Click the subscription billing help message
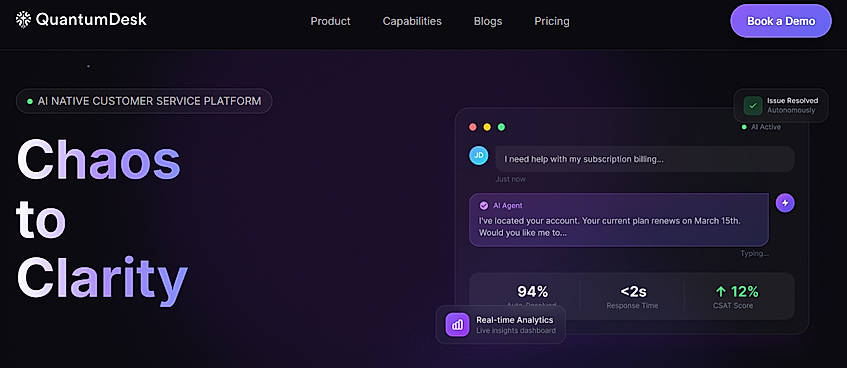Image resolution: width=847 pixels, height=368 pixels. tap(645, 159)
